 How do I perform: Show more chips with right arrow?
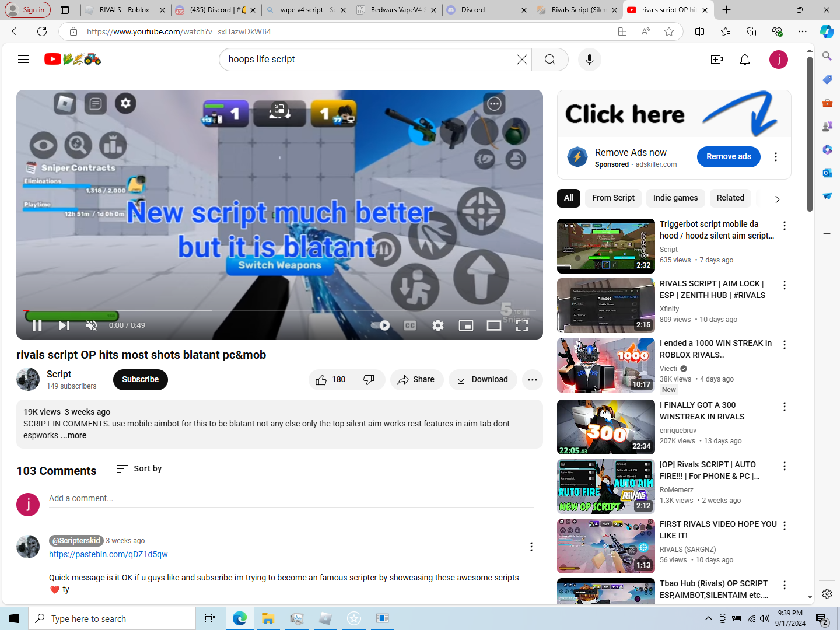[x=777, y=199]
